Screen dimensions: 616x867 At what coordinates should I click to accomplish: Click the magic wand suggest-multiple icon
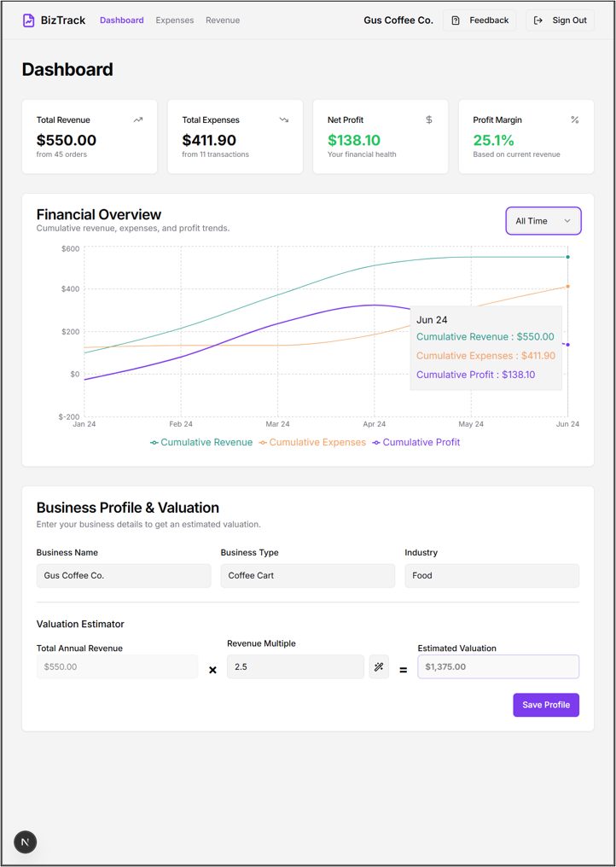coord(379,666)
